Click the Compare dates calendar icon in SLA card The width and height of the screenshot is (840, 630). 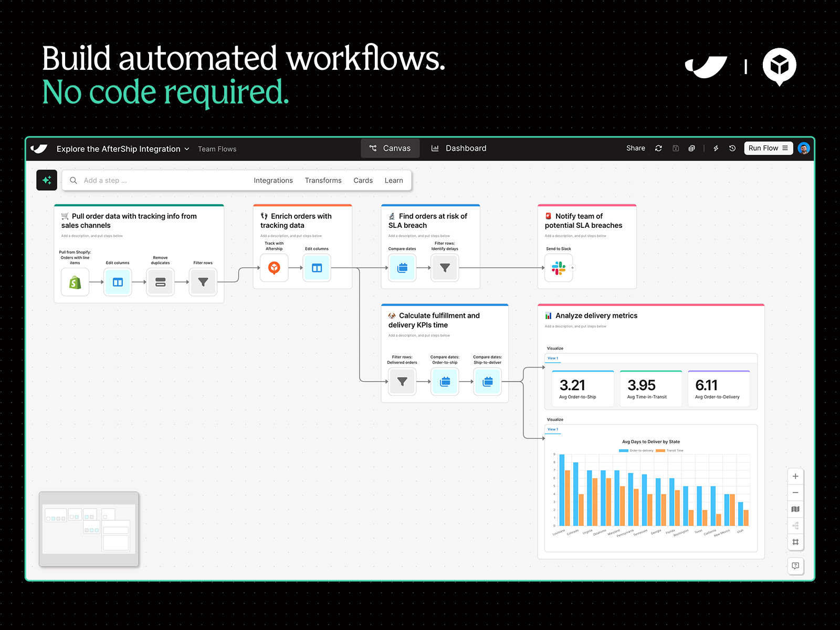[402, 268]
